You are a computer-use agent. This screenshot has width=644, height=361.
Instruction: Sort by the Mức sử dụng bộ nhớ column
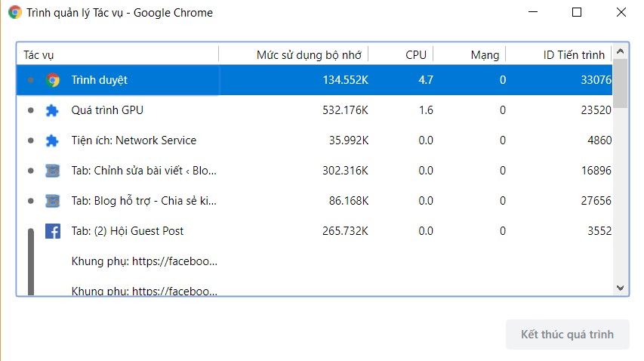click(311, 54)
